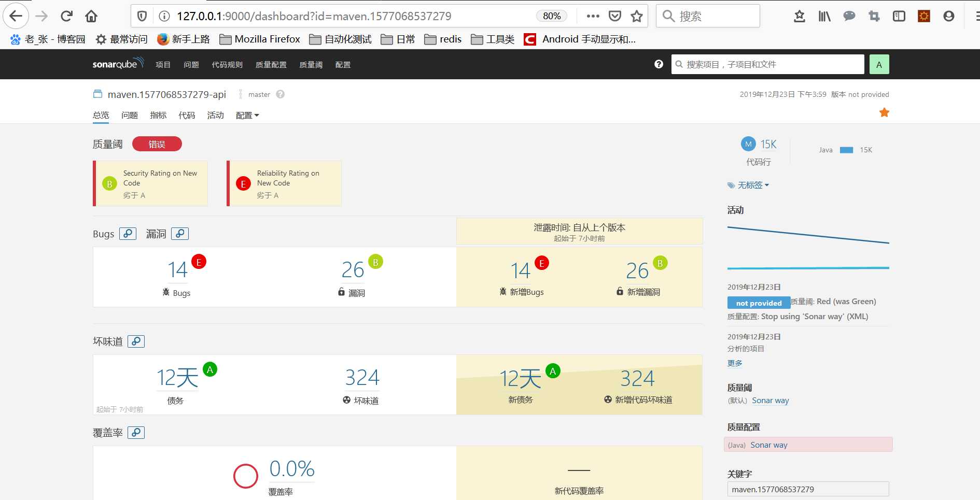
Task: Click the 14 Bugs count link
Action: (177, 270)
